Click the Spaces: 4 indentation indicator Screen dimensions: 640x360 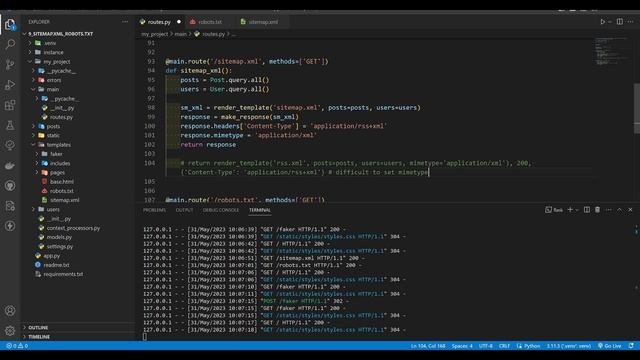click(462, 346)
